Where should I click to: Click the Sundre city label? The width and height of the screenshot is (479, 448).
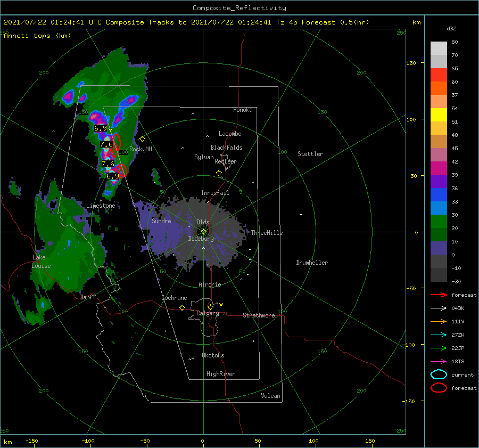point(162,221)
